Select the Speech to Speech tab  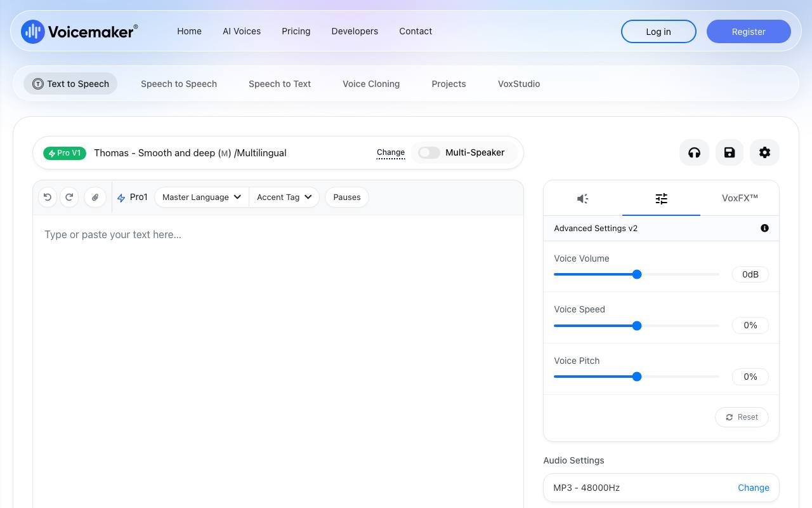(x=179, y=84)
